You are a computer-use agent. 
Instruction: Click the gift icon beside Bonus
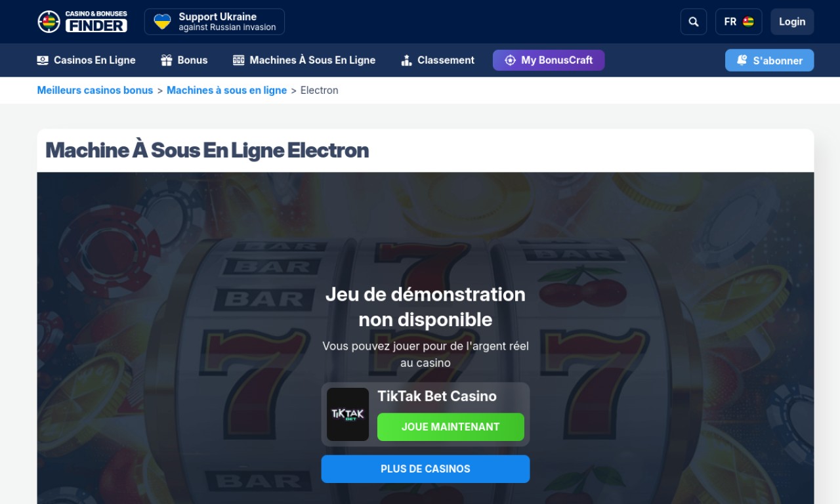coord(167,60)
